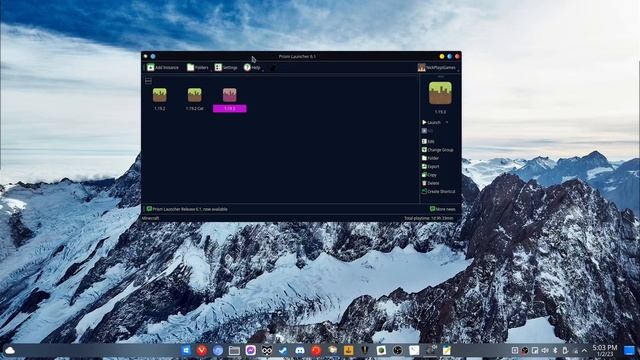
Task: Click the cloud icon at taskbar left
Action: click(x=10, y=350)
